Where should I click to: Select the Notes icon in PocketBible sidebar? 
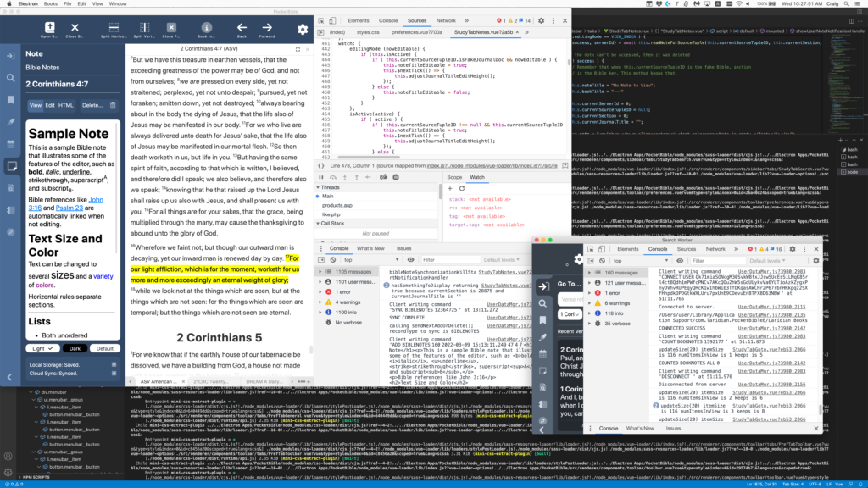(x=11, y=166)
